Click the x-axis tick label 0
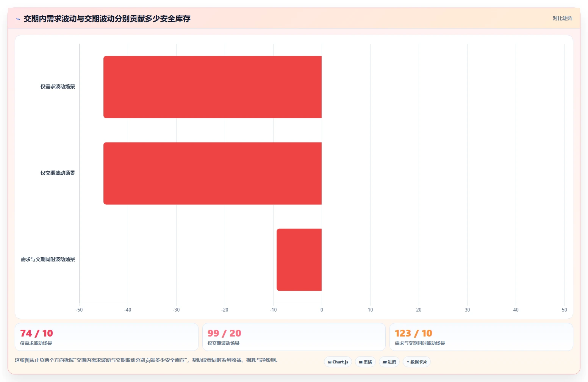The height and width of the screenshot is (382, 588). [322, 310]
